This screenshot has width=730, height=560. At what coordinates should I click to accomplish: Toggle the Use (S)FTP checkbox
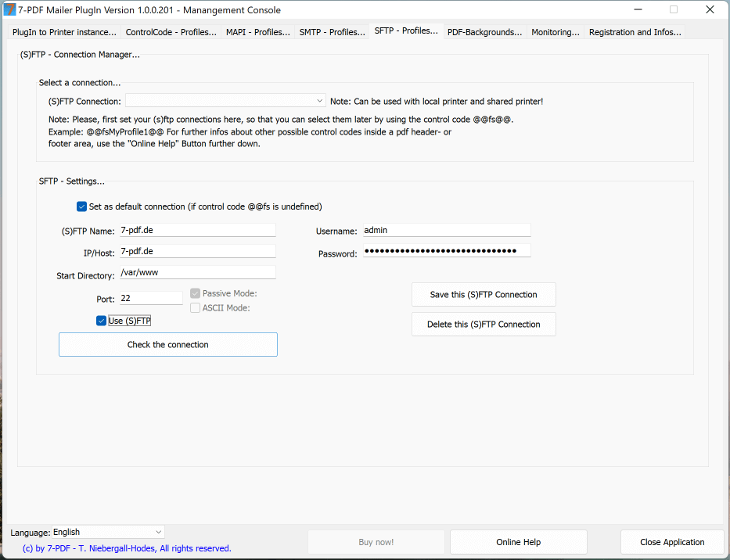(x=102, y=321)
